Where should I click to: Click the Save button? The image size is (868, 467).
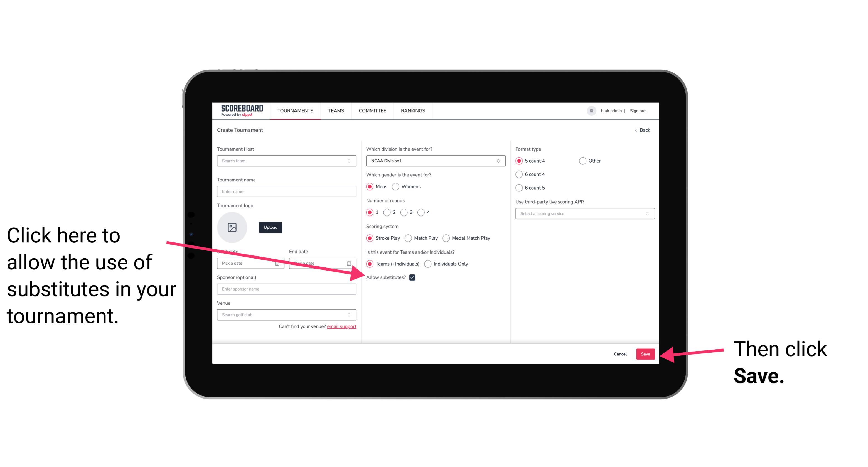click(x=645, y=353)
